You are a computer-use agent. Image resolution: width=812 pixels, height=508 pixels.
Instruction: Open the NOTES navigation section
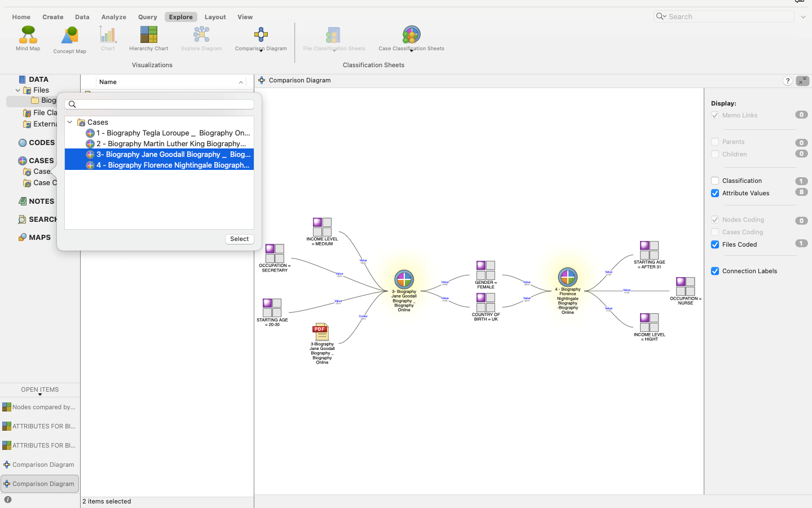point(37,201)
